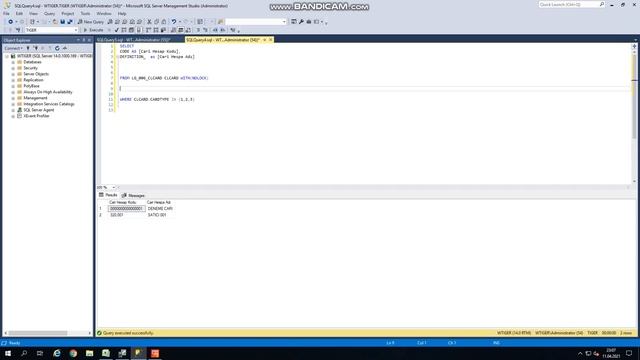640x360 pixels.
Task: Click the Paste clipboard icon
Action: (x=164, y=22)
